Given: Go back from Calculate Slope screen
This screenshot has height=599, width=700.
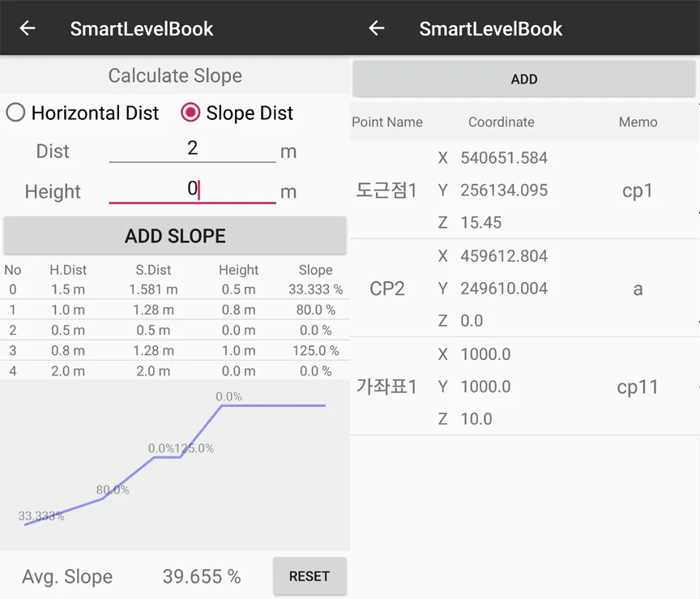Looking at the screenshot, I should (28, 28).
